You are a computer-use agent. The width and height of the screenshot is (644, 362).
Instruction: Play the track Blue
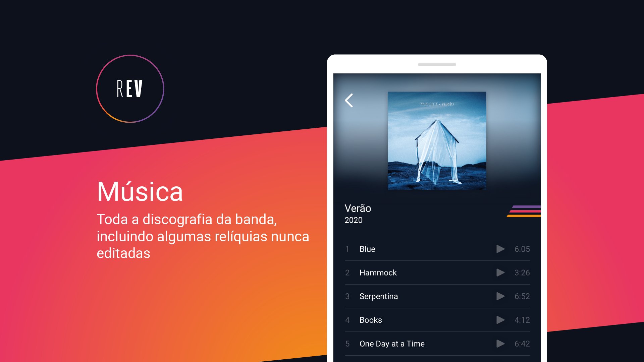pos(500,249)
